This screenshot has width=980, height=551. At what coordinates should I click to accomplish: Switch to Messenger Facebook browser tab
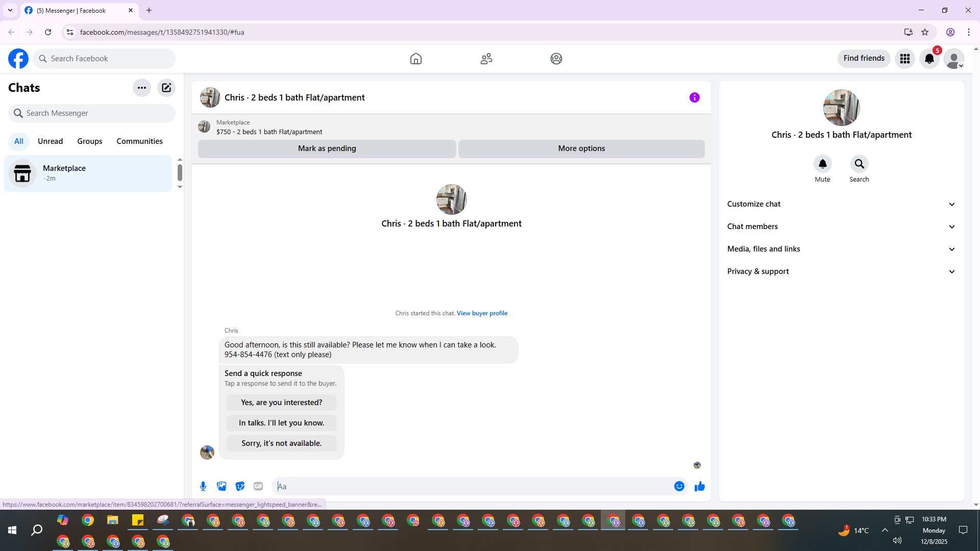pyautogui.click(x=79, y=10)
